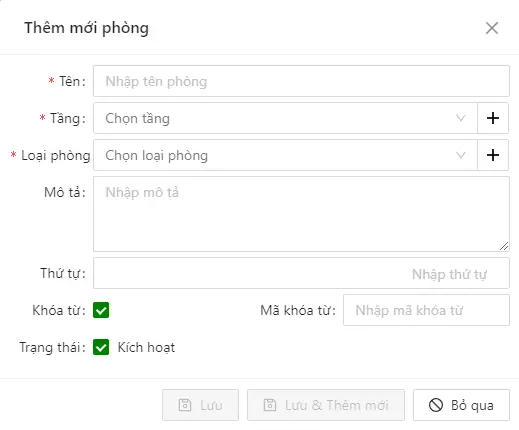Focus the Nhập tên phòng input field
This screenshot has width=519, height=430.
[301, 81]
